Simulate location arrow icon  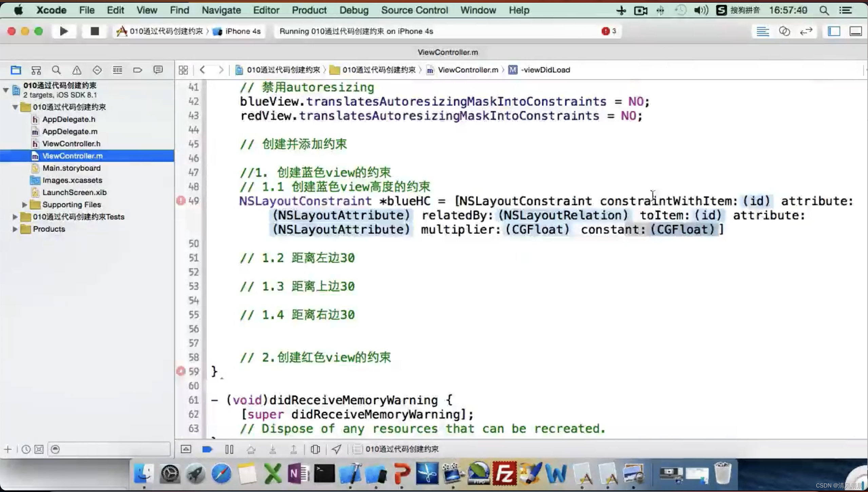pyautogui.click(x=336, y=449)
